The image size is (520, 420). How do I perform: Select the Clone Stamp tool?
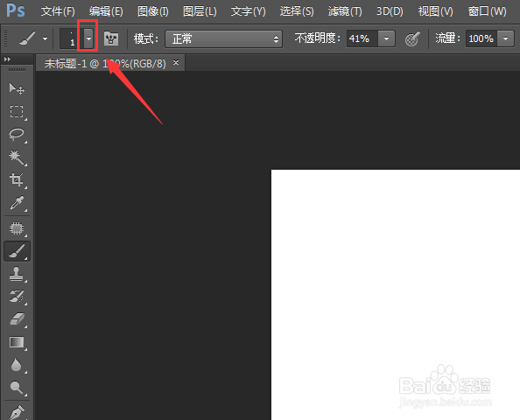click(17, 274)
